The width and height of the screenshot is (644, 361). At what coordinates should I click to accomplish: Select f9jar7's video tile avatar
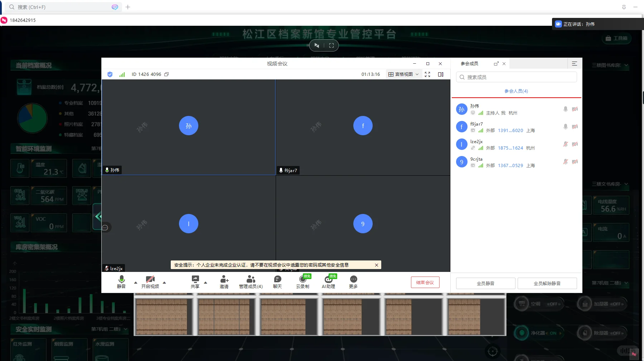point(363,126)
